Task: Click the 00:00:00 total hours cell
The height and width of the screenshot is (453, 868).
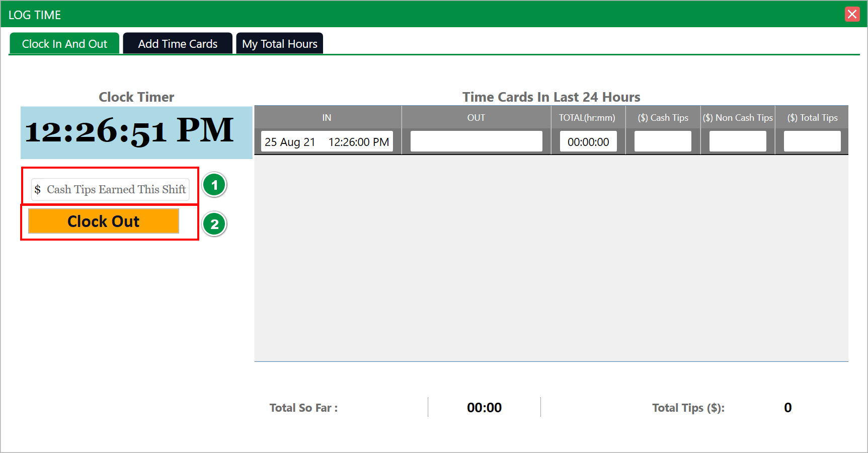Action: point(588,142)
